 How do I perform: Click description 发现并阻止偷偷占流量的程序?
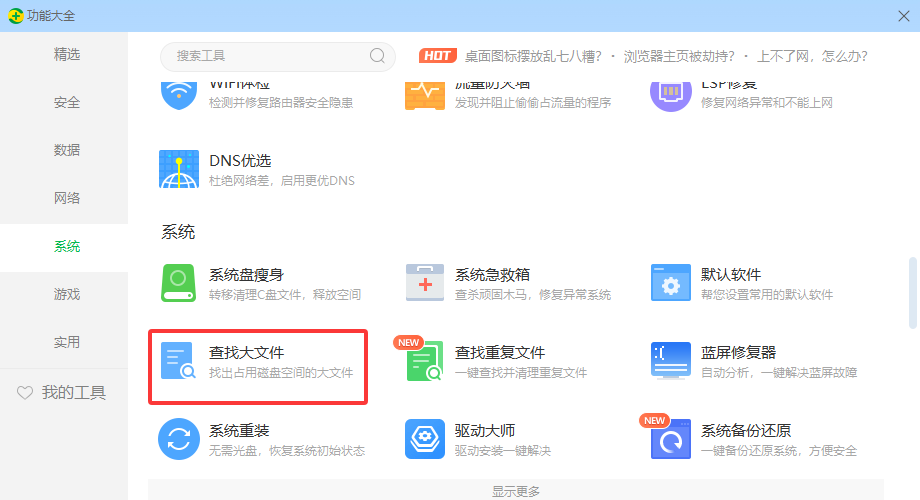pyautogui.click(x=533, y=103)
